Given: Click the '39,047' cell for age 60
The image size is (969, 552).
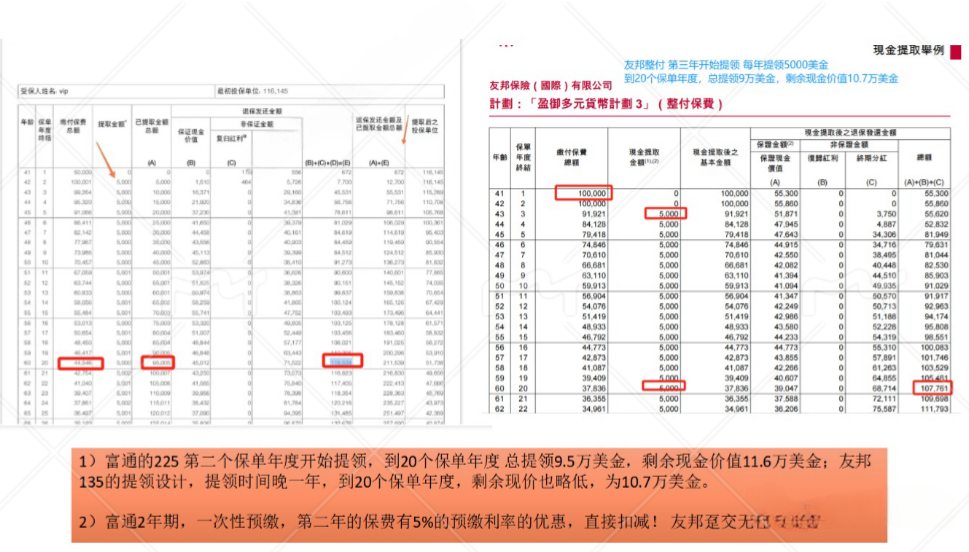Looking at the screenshot, I should 785,388.
